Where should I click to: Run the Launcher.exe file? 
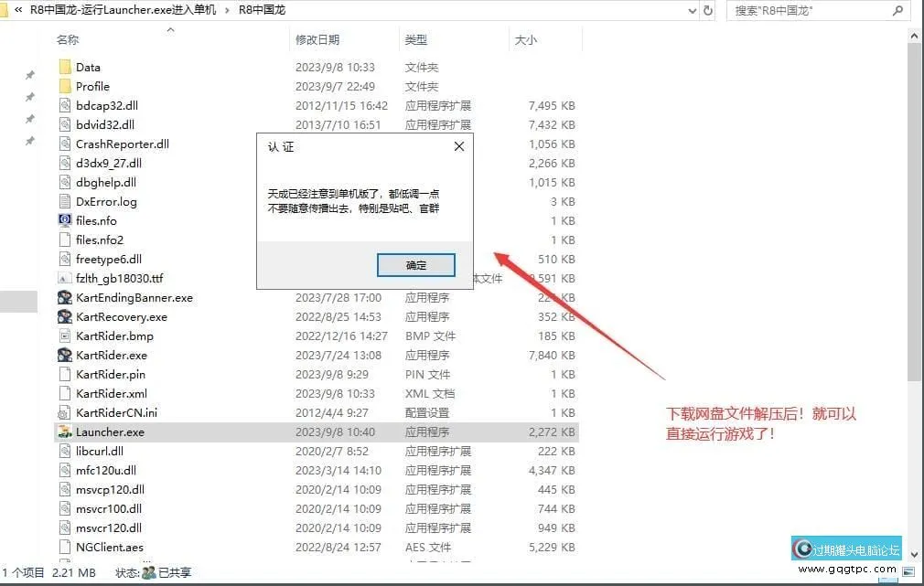click(110, 432)
